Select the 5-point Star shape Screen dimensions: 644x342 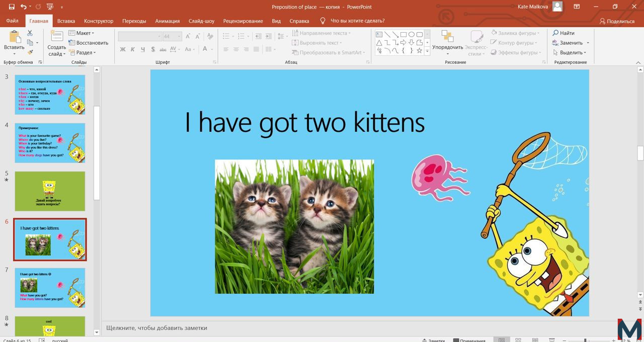point(420,51)
